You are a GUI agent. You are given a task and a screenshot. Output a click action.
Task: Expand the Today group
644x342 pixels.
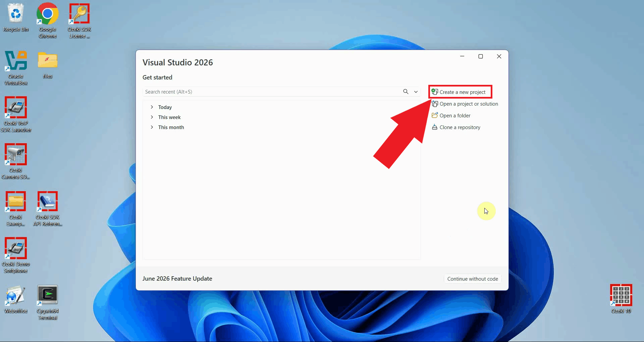(x=152, y=107)
